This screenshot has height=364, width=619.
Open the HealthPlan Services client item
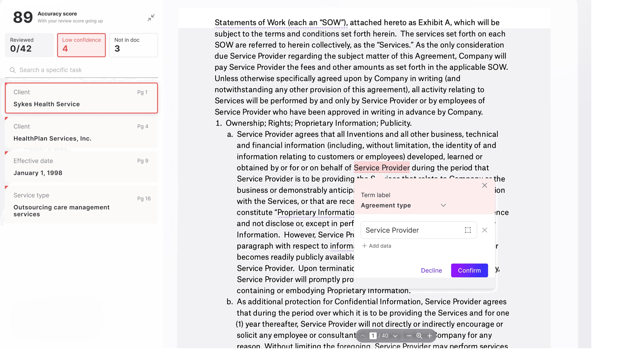(x=81, y=133)
